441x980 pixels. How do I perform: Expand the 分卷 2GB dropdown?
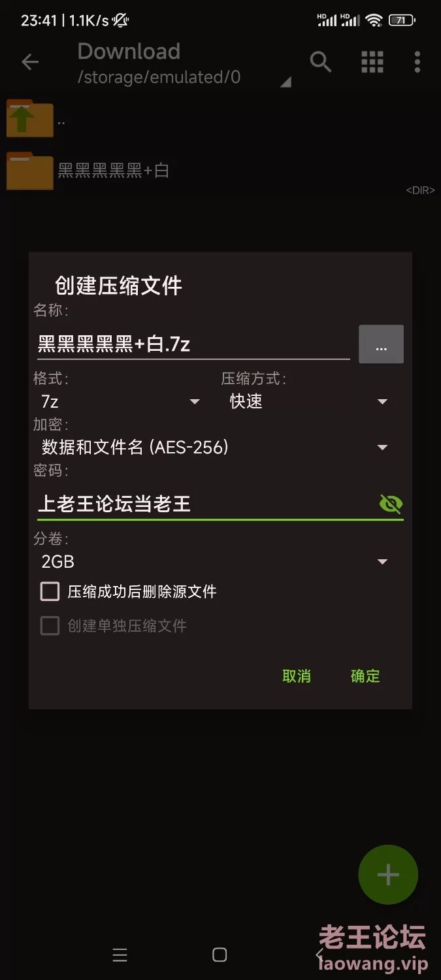[214, 561]
